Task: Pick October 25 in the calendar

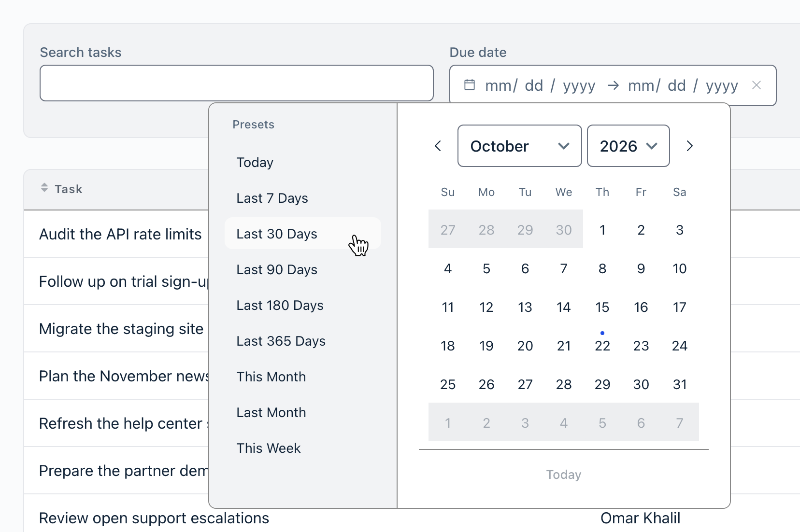Action: (x=448, y=384)
